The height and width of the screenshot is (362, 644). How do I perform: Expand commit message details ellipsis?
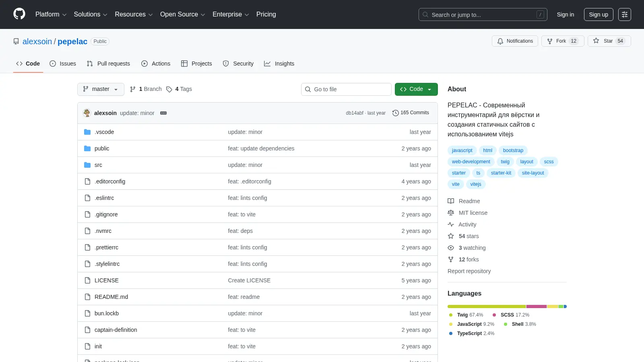pyautogui.click(x=163, y=113)
